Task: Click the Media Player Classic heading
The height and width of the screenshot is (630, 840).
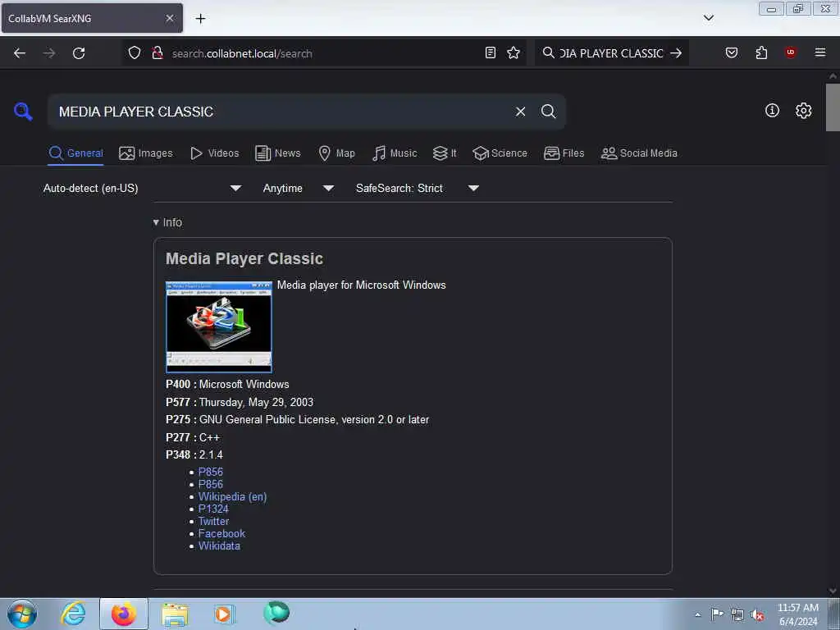Action: click(x=244, y=258)
